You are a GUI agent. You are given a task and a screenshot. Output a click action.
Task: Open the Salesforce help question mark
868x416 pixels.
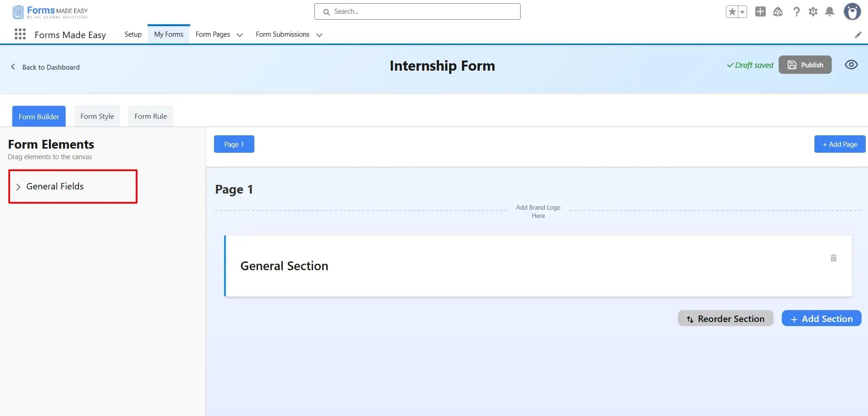coord(797,12)
